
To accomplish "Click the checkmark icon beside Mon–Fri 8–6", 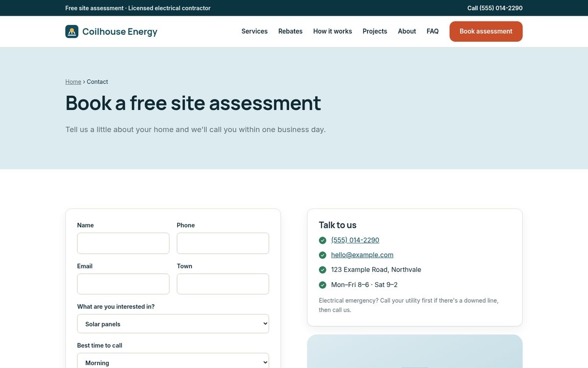I will pos(322,285).
